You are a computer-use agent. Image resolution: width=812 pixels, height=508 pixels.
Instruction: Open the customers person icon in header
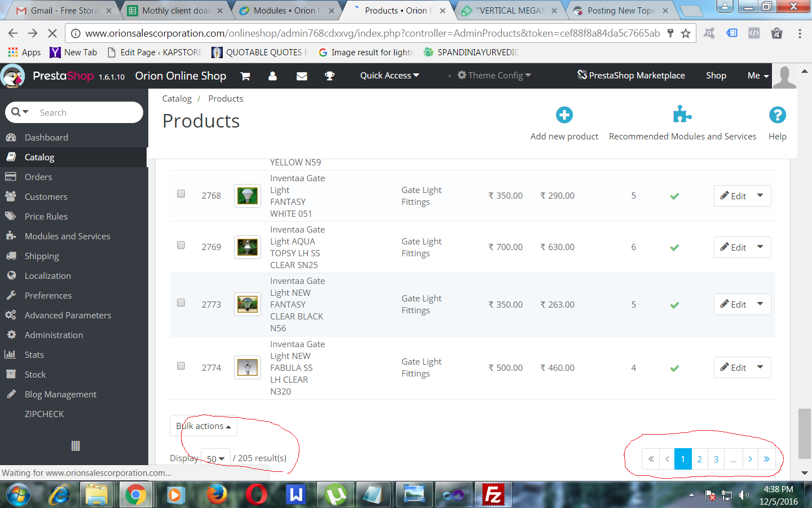pos(272,76)
